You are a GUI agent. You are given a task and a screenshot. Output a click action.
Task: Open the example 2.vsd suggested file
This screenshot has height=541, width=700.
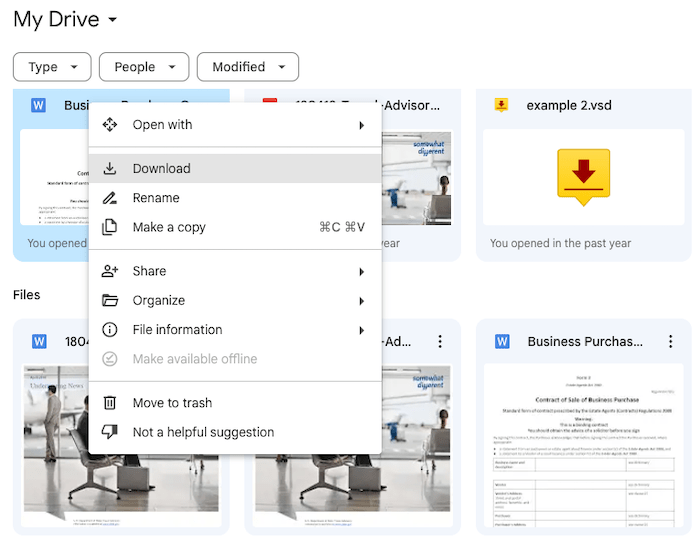click(x=583, y=175)
